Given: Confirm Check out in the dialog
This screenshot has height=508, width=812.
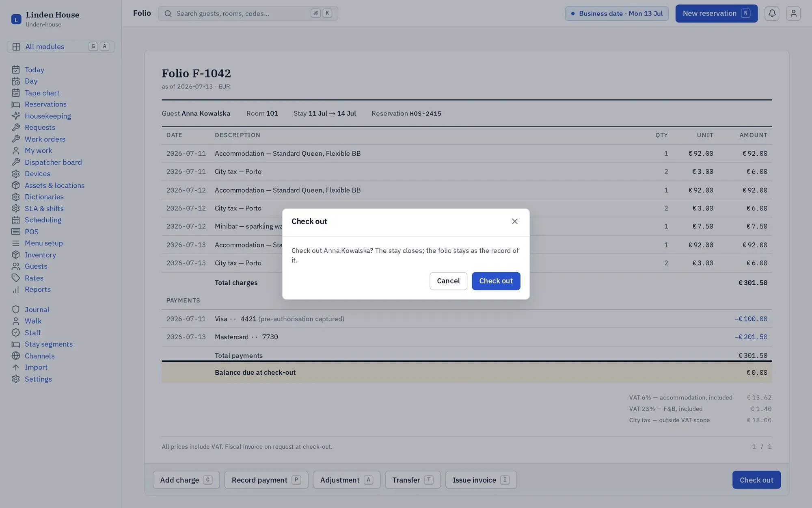Looking at the screenshot, I should [496, 281].
